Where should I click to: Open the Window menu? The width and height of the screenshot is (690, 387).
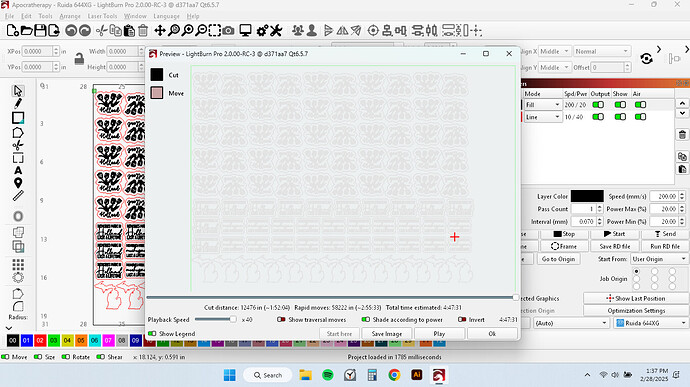tap(135, 16)
